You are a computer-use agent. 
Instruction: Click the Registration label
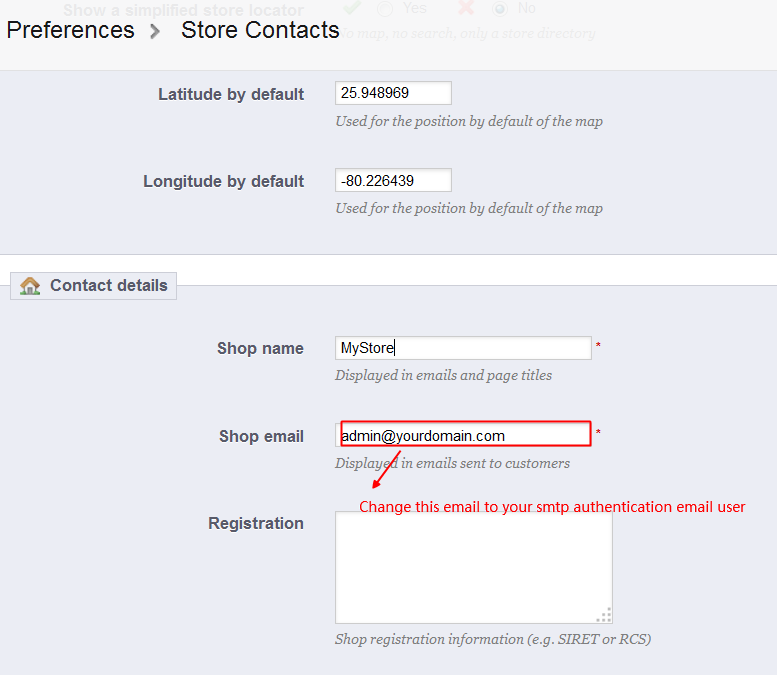255,523
